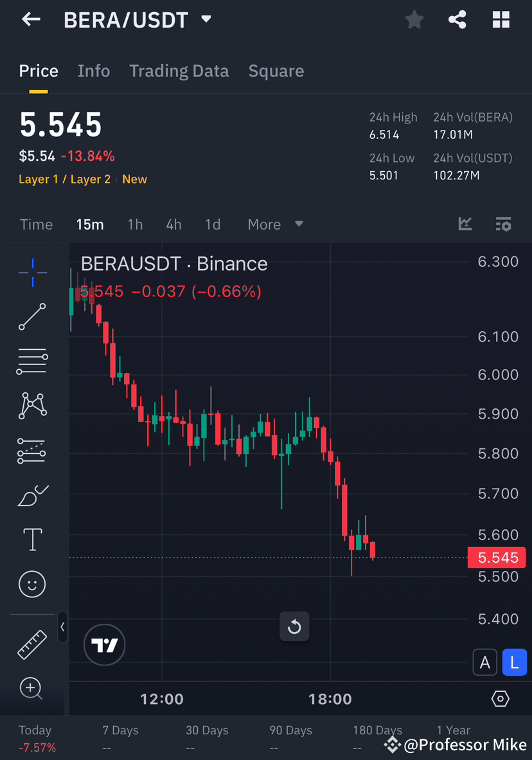Select the brush drawing tool
This screenshot has height=760, width=532.
tap(32, 495)
